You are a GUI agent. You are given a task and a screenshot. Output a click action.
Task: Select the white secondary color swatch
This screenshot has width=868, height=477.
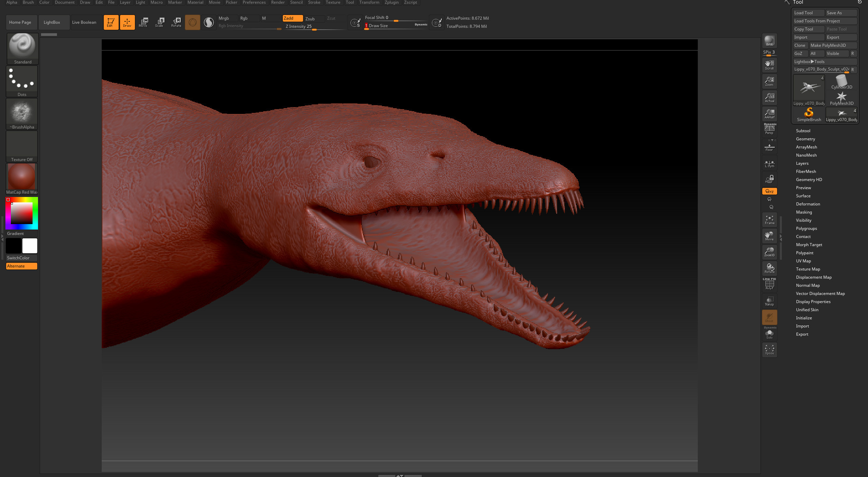click(29, 246)
